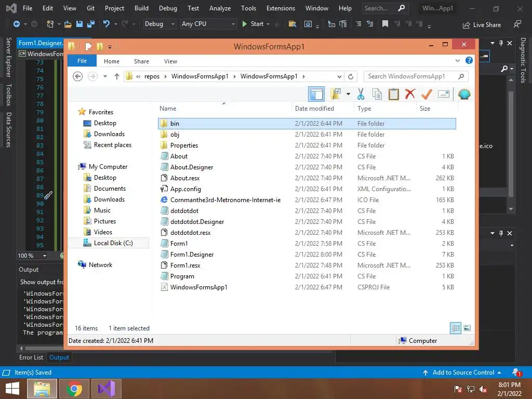Open Explorer recent locations dropdown arrow

pos(105,77)
